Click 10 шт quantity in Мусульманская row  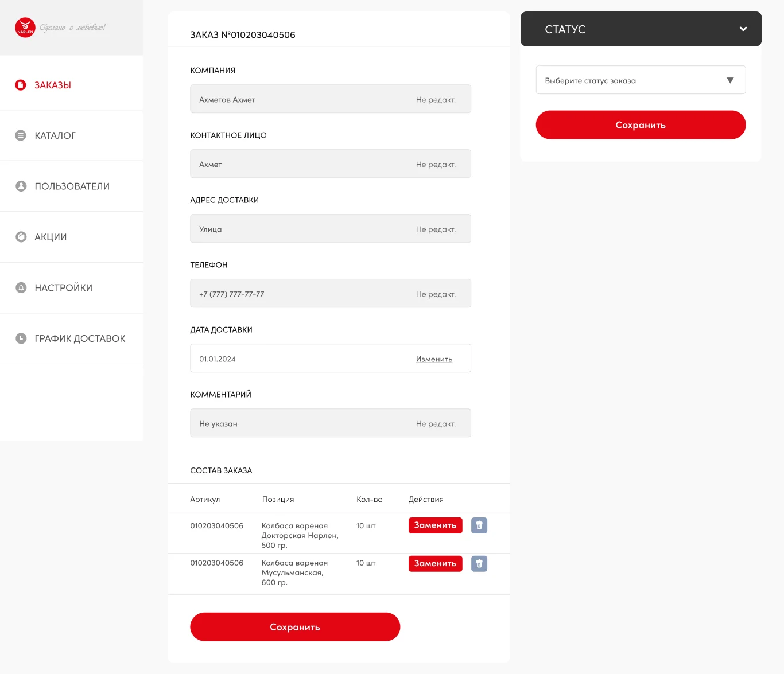pyautogui.click(x=366, y=563)
